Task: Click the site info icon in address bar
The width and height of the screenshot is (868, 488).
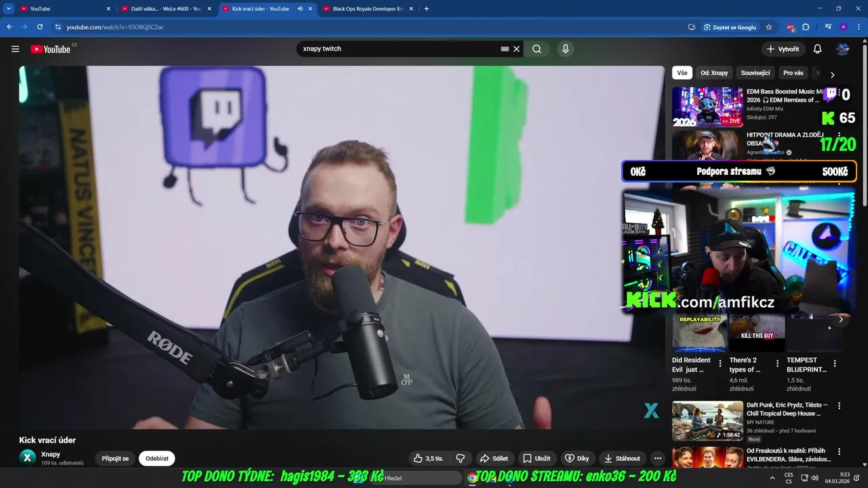Action: coord(58,27)
